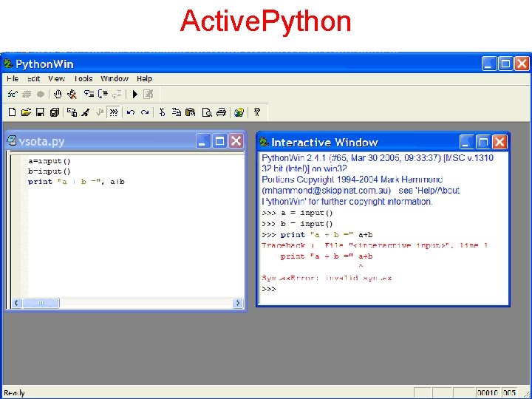Open the View menu
The height and width of the screenshot is (399, 532).
[x=57, y=79]
